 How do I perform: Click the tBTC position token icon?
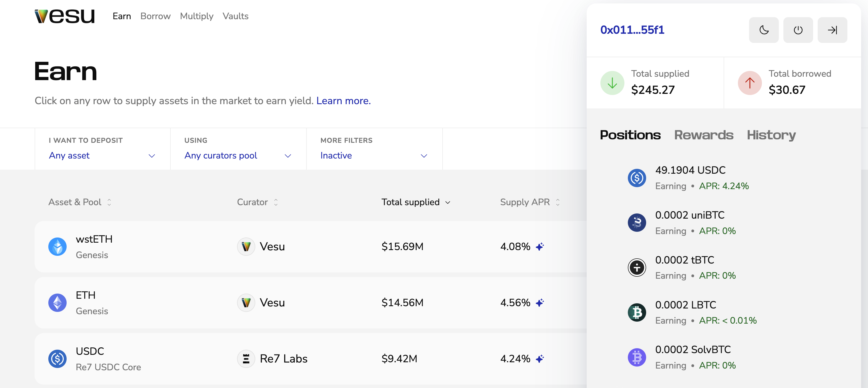pyautogui.click(x=636, y=268)
